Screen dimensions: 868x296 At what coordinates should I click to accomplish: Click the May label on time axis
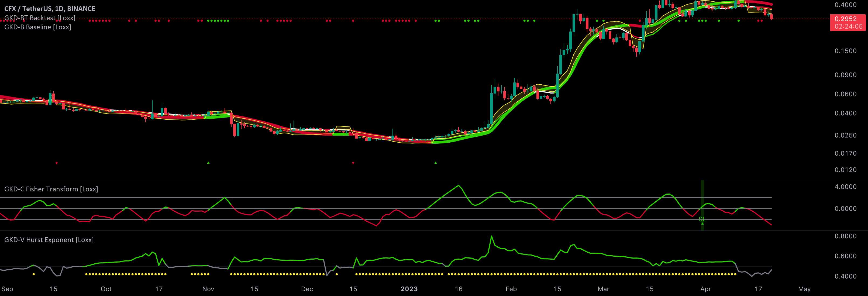click(804, 289)
